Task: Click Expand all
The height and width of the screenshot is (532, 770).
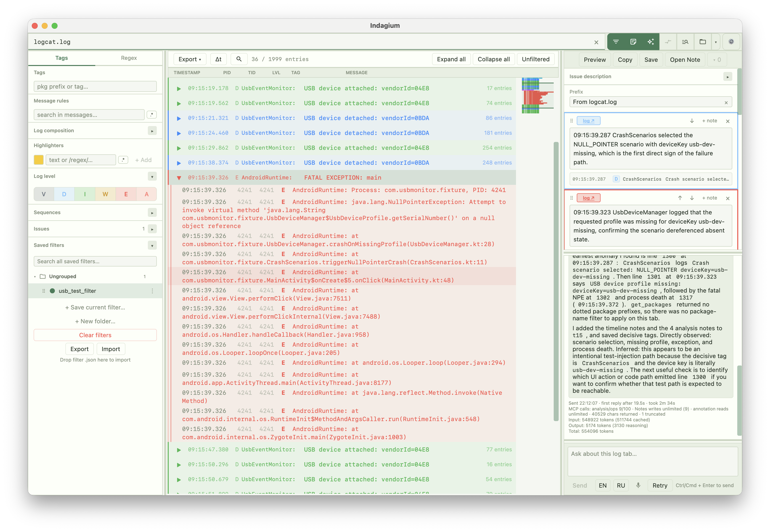Action: click(x=451, y=59)
